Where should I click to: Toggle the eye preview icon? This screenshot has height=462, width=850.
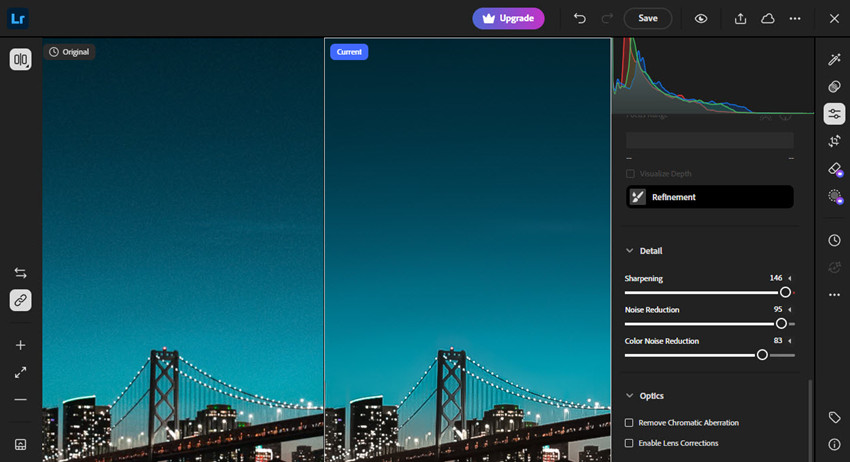point(701,18)
